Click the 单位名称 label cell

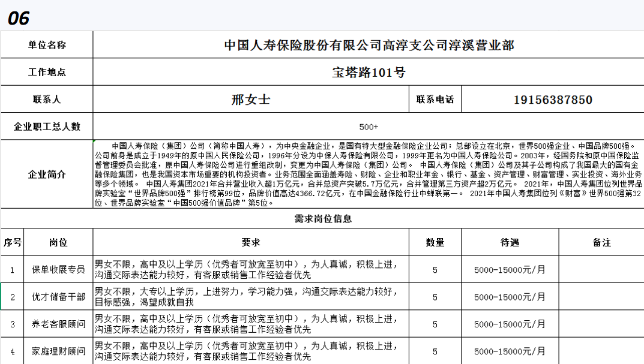[x=47, y=45]
